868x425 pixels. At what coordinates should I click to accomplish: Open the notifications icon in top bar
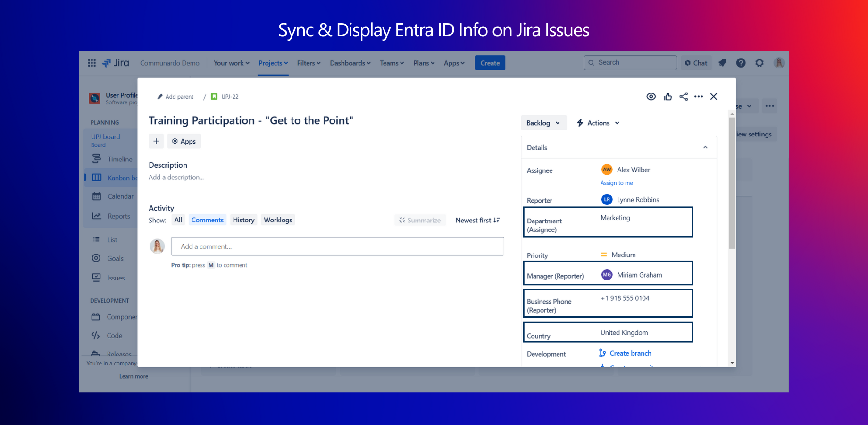[722, 63]
